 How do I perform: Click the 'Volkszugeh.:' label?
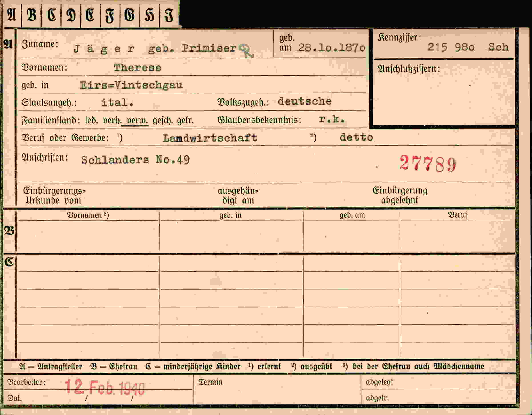(243, 102)
